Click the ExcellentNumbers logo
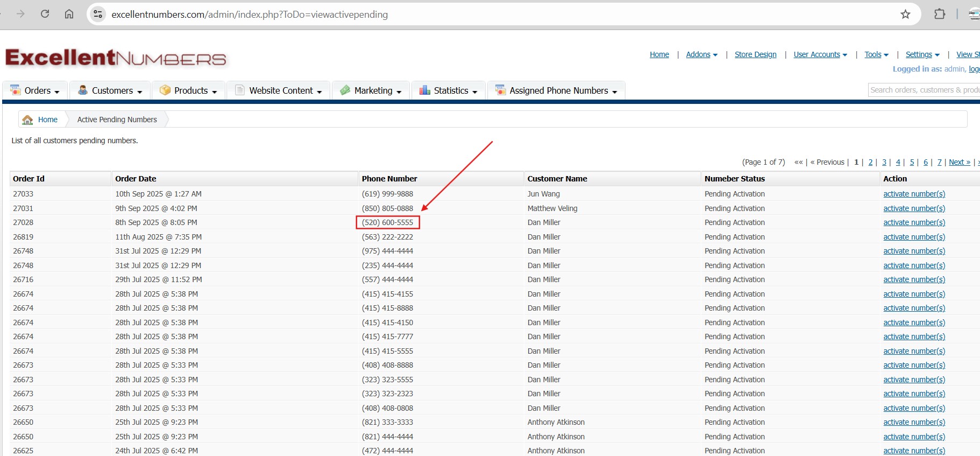 click(x=116, y=58)
